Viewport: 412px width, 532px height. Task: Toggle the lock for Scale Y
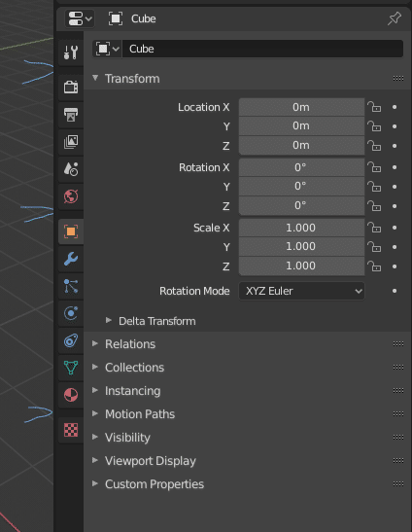pyautogui.click(x=374, y=247)
